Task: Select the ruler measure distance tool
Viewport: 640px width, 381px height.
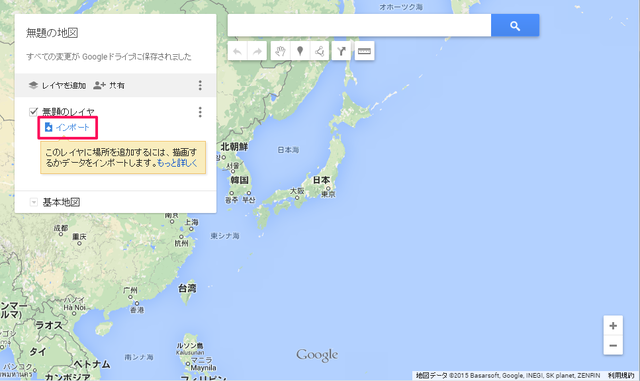Action: click(364, 51)
